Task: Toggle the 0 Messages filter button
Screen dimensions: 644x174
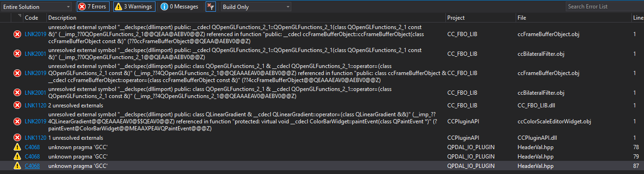Action: pos(179,7)
